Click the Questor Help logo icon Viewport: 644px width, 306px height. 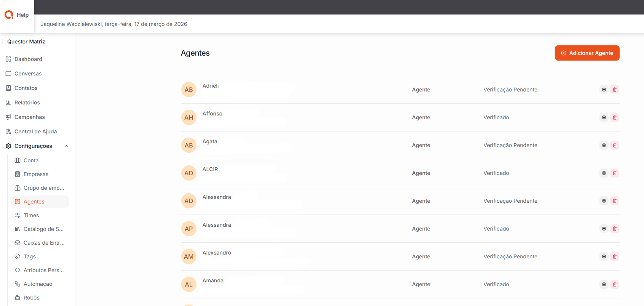coord(9,15)
